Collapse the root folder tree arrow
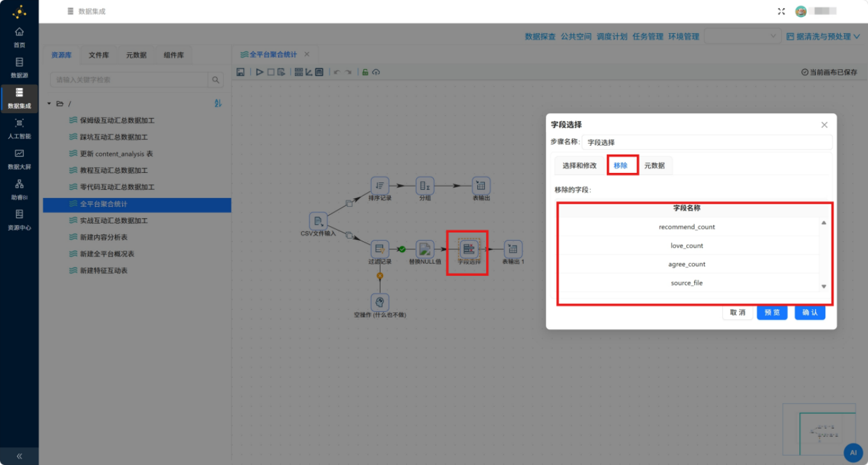 click(x=49, y=103)
